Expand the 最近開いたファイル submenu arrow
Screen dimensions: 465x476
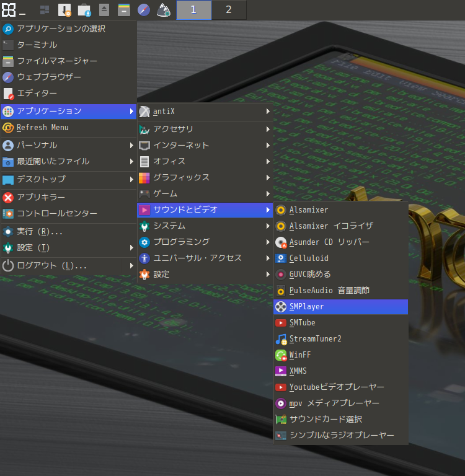[x=131, y=162]
